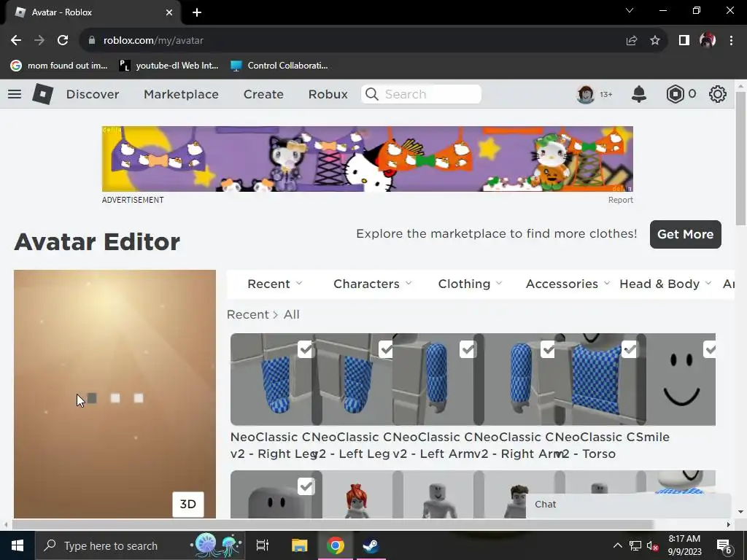
Task: Expand the Characters dropdown
Action: 372,284
